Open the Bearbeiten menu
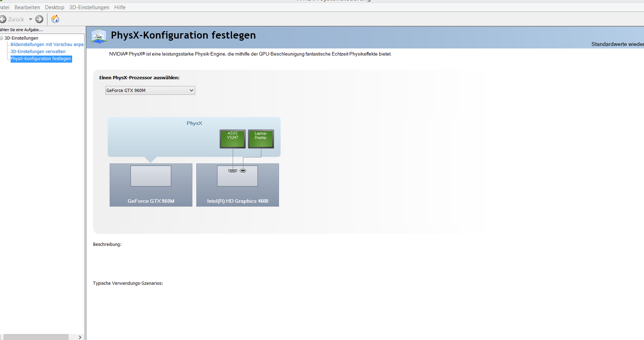The height and width of the screenshot is (340, 644). click(x=27, y=7)
